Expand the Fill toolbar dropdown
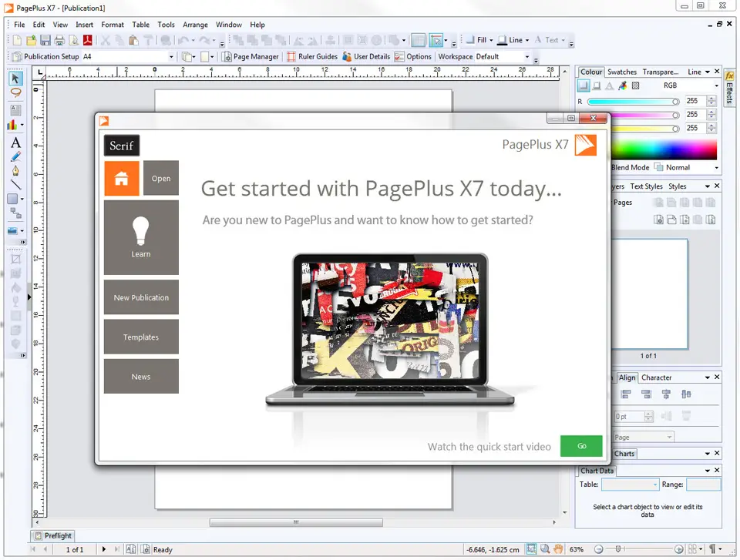This screenshot has height=560, width=740. 491,41
